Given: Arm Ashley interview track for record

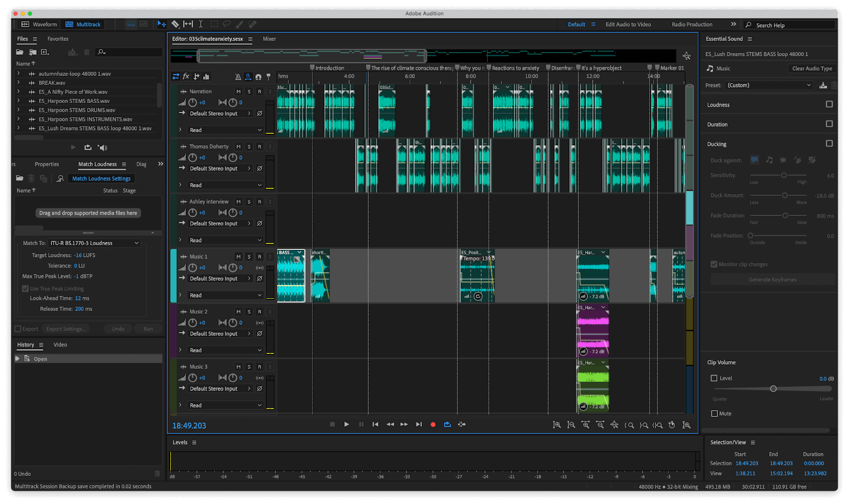Looking at the screenshot, I should coord(259,202).
